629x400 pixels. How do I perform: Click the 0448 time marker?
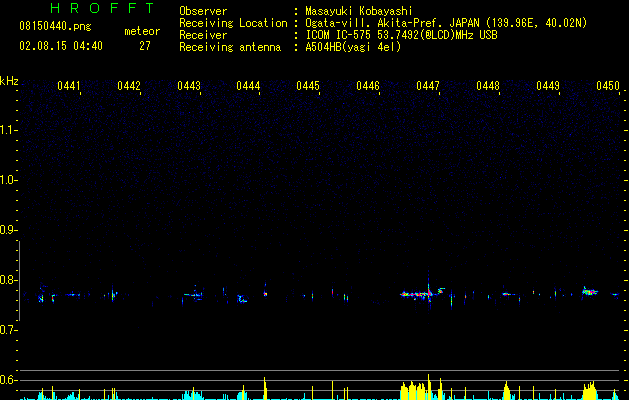pos(488,86)
